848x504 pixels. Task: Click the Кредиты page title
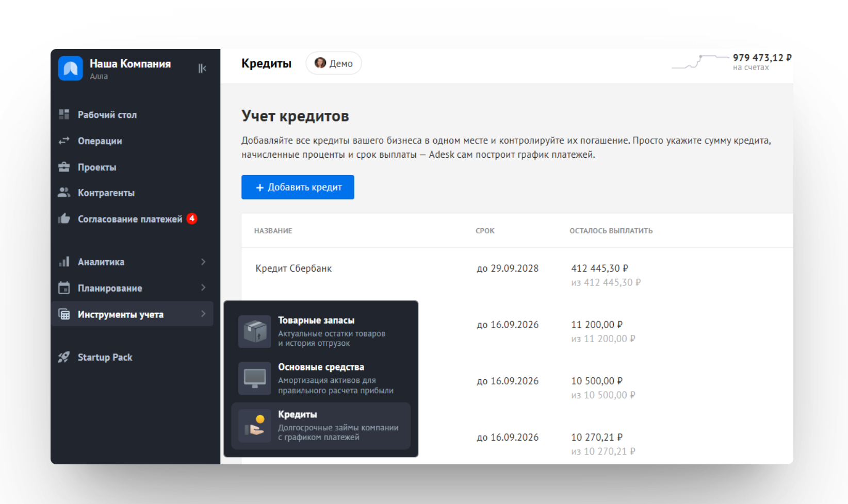pyautogui.click(x=266, y=63)
